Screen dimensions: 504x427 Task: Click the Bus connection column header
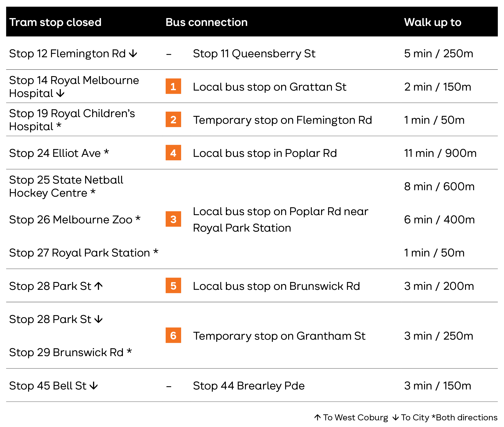[207, 22]
